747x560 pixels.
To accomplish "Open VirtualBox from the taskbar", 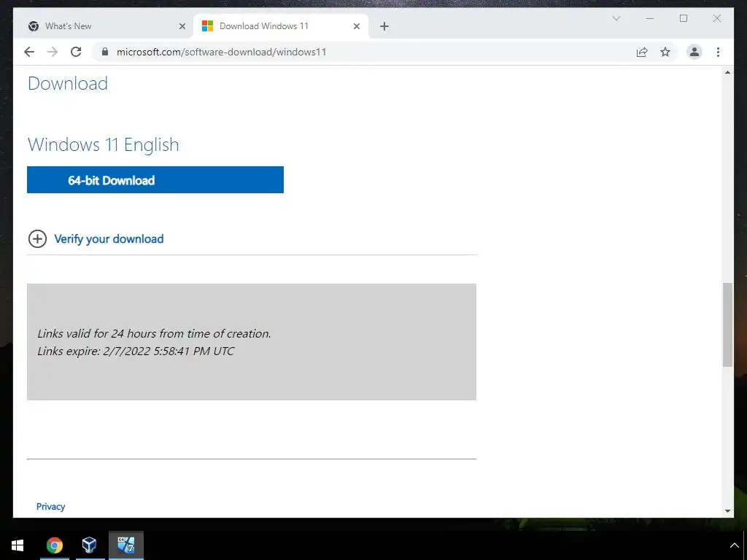I will [89, 545].
